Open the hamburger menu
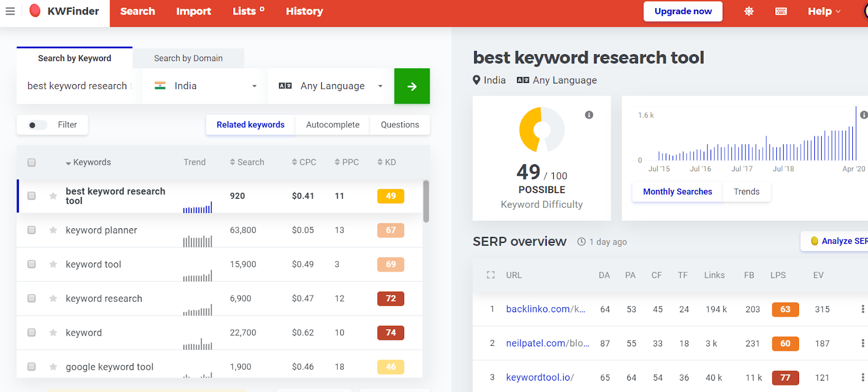 [x=10, y=11]
